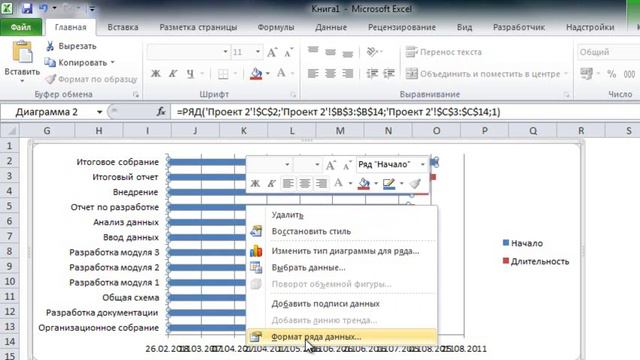Click the 000 thousands separator button

(x=629, y=74)
